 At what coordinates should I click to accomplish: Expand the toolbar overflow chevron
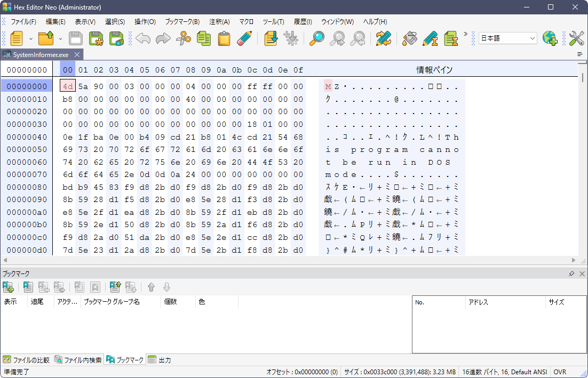(465, 34)
